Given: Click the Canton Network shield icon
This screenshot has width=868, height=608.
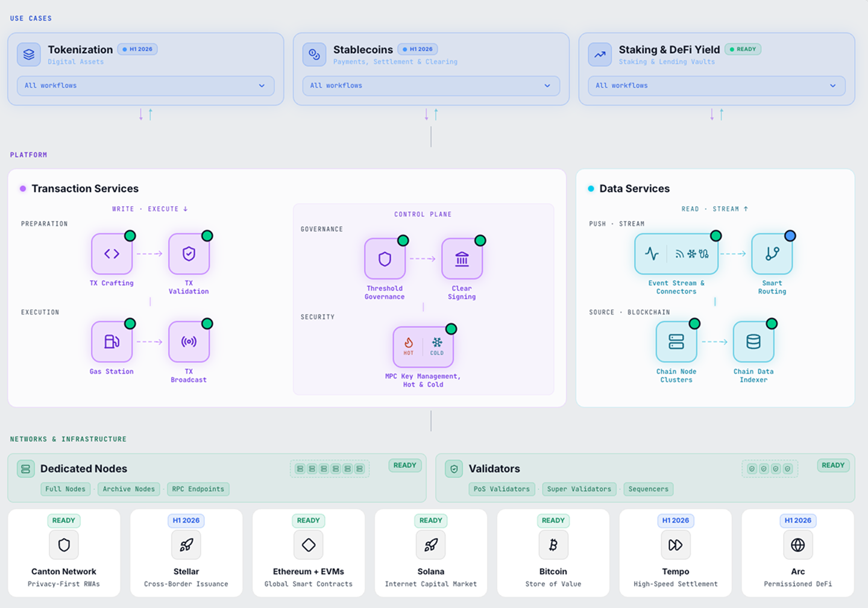Looking at the screenshot, I should coord(64,545).
